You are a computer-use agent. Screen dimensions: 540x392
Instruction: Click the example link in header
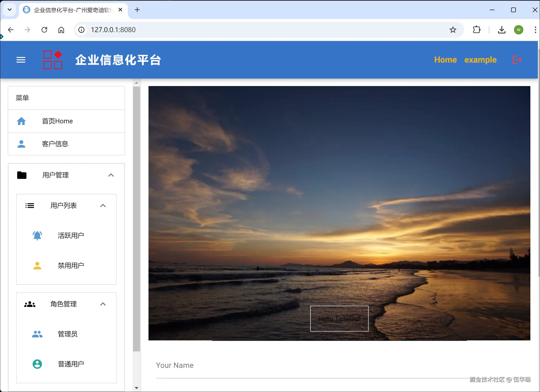pos(480,60)
